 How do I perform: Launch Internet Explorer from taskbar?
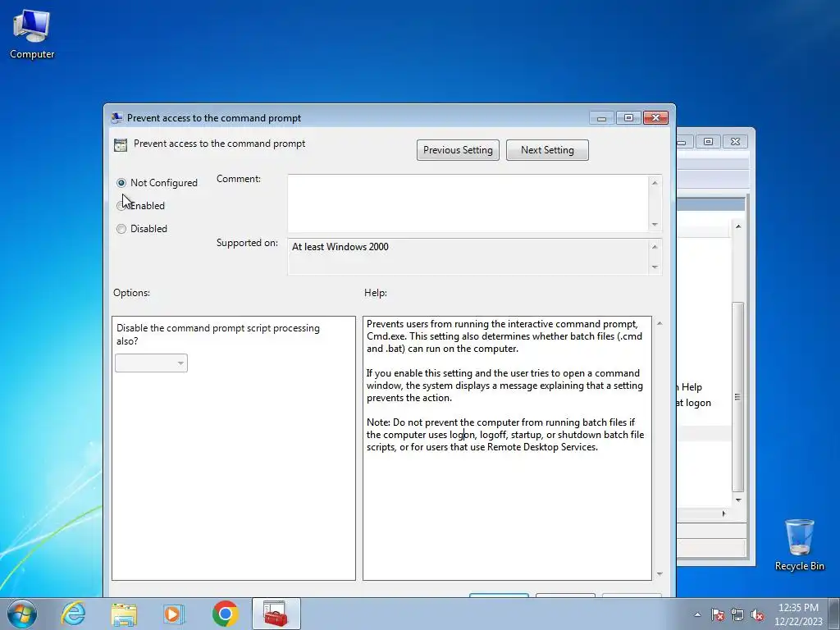coord(73,614)
